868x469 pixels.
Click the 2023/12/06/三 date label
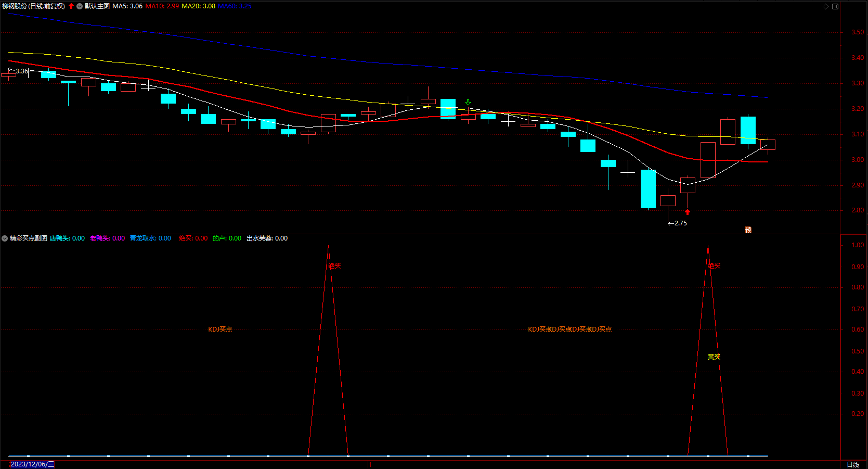coord(32,464)
